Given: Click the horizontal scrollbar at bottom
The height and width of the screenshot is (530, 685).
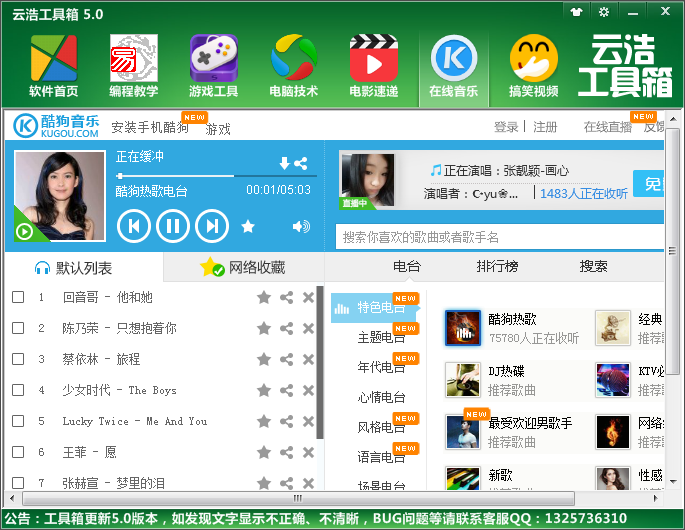Looking at the screenshot, I should pos(298,498).
